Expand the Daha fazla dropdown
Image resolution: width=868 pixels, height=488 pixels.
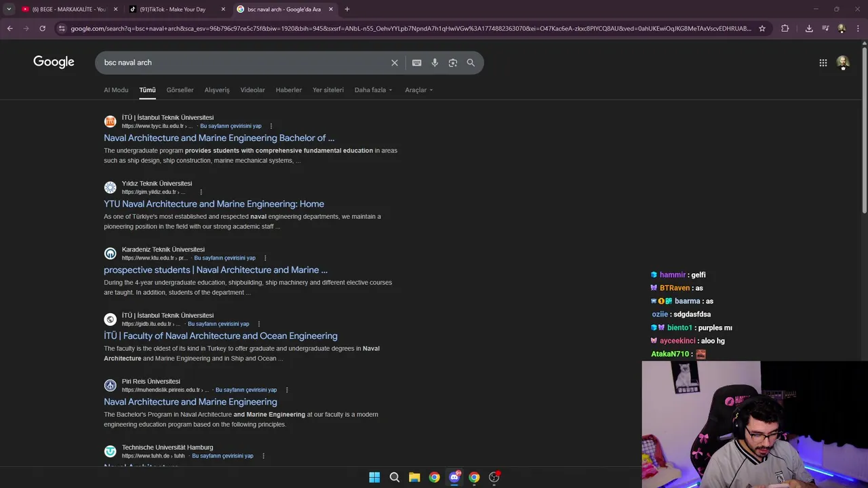(x=373, y=89)
